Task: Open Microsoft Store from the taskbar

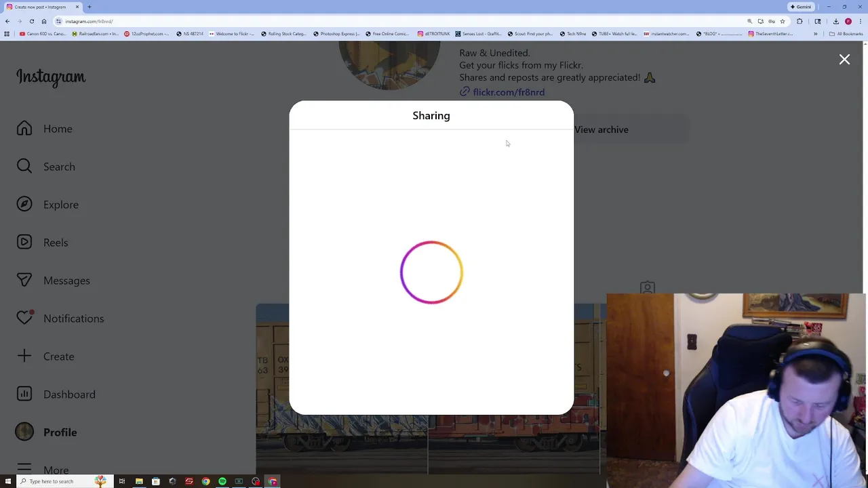Action: [x=155, y=481]
